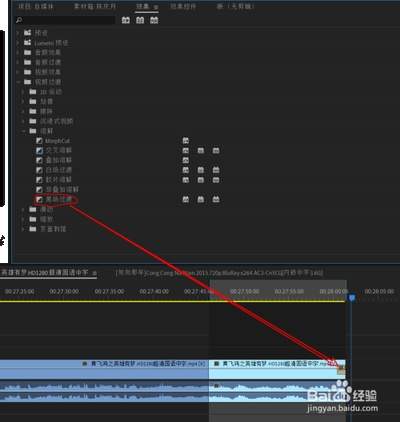Viewport: 400px width, 422px height.
Task: Click the Accelerated Effects filter badge beside search
Action: (x=126, y=20)
